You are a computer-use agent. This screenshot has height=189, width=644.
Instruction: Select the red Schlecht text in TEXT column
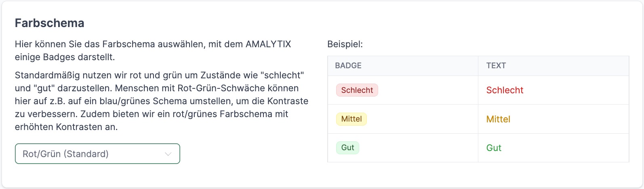coord(505,90)
